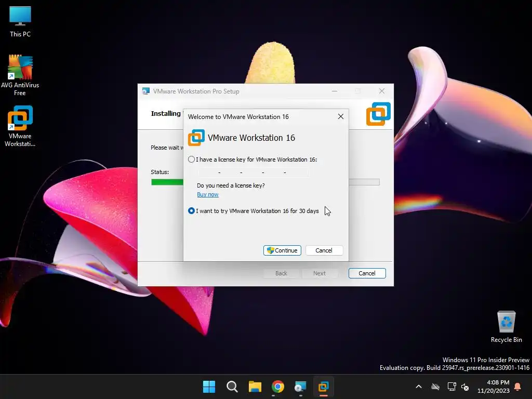Click the Next button in Setup

tap(320, 273)
